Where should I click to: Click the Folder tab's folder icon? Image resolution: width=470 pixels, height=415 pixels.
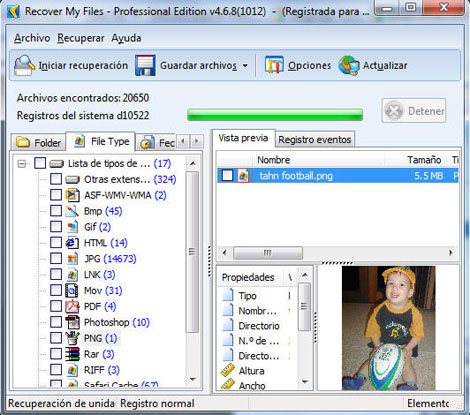[x=23, y=142]
